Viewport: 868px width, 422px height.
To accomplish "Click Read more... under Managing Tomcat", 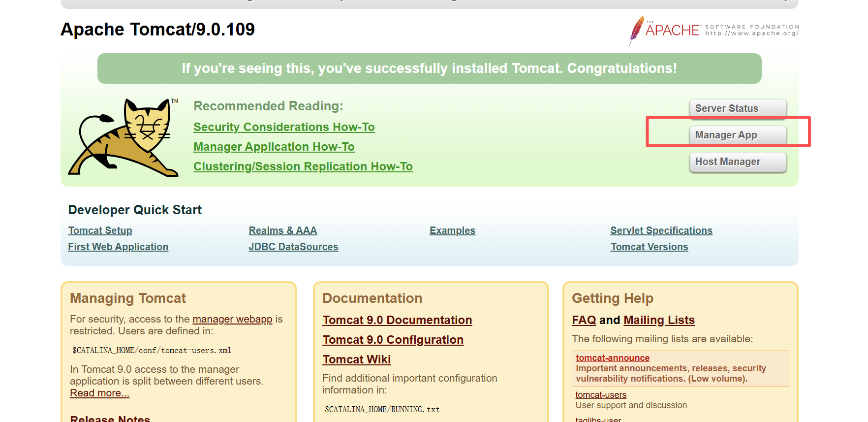I will coord(99,393).
